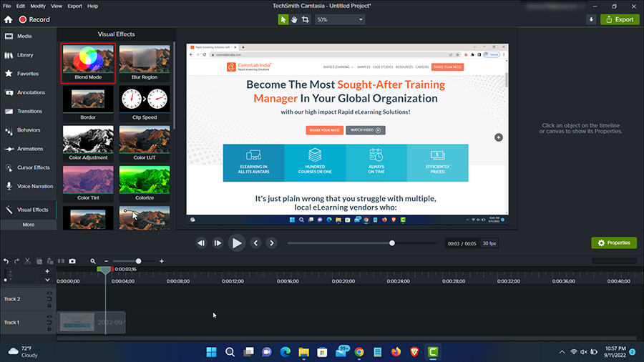Capture a frame with the camera icon
644x362 pixels.
72,261
